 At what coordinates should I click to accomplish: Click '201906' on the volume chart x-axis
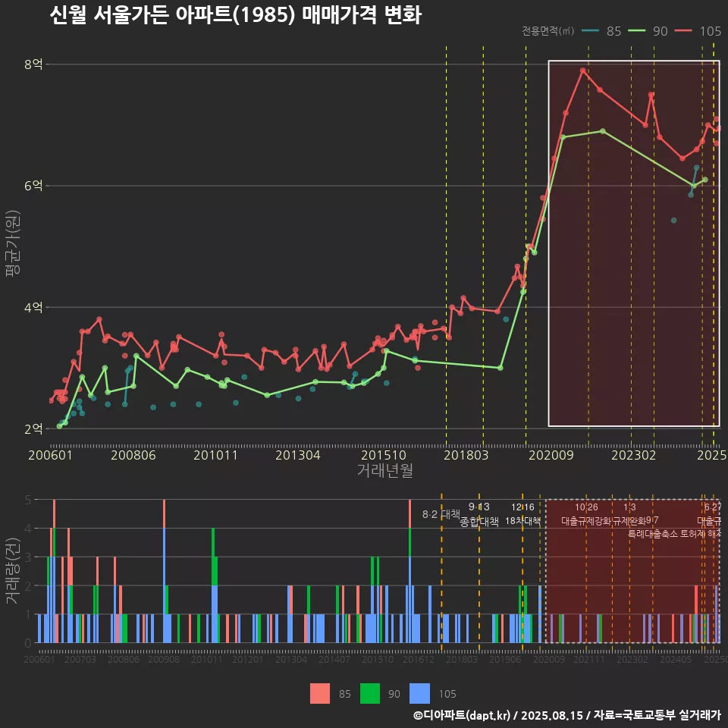tap(505, 659)
